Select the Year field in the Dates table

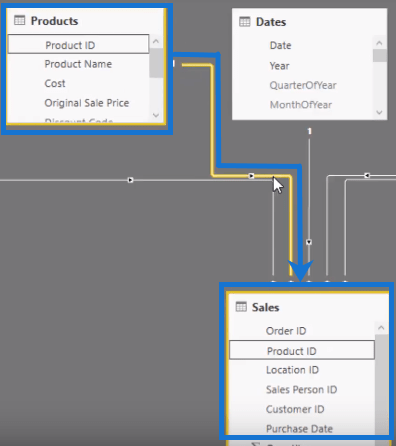coord(279,66)
